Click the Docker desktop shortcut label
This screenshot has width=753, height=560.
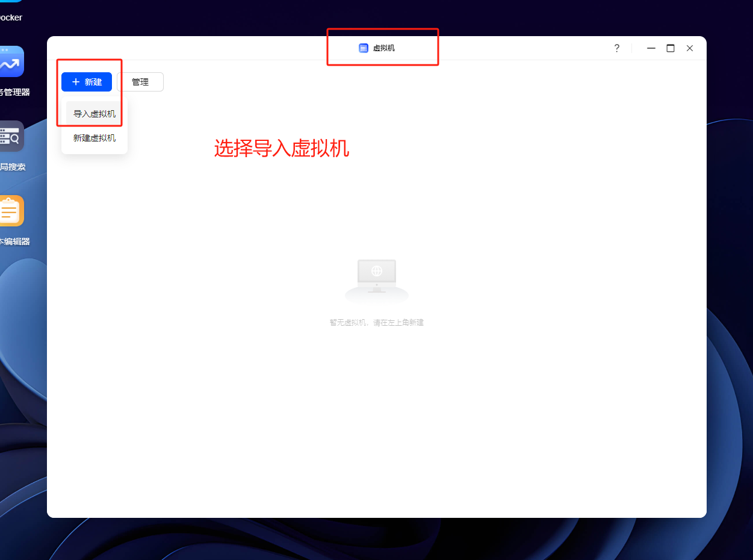tap(11, 17)
